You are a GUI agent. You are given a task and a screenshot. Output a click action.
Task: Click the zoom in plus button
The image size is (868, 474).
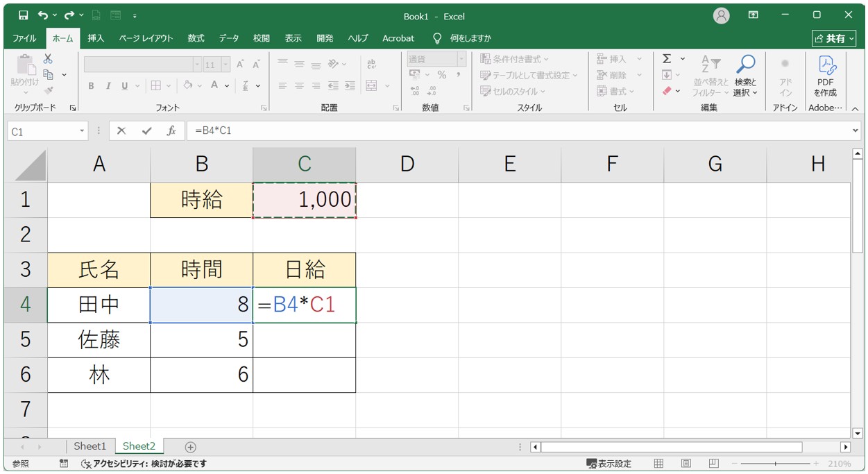(815, 464)
